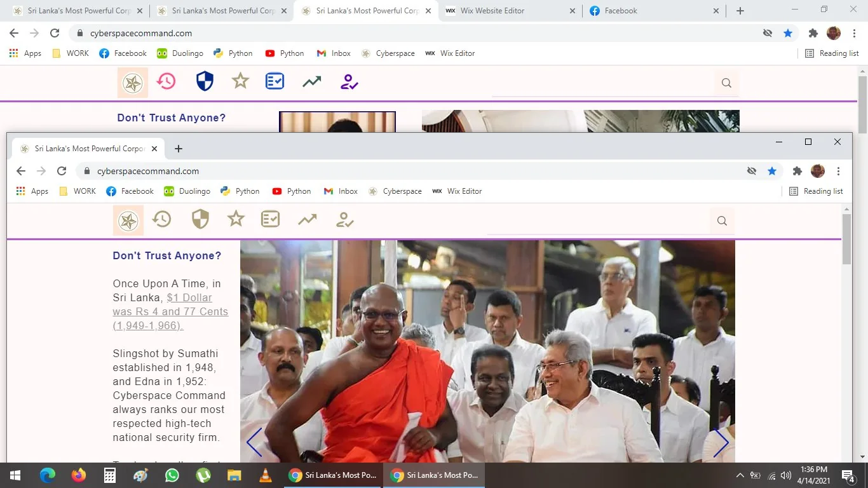Open the blue checklist icon in back window
Screen dimensions: 868x488
(275, 81)
